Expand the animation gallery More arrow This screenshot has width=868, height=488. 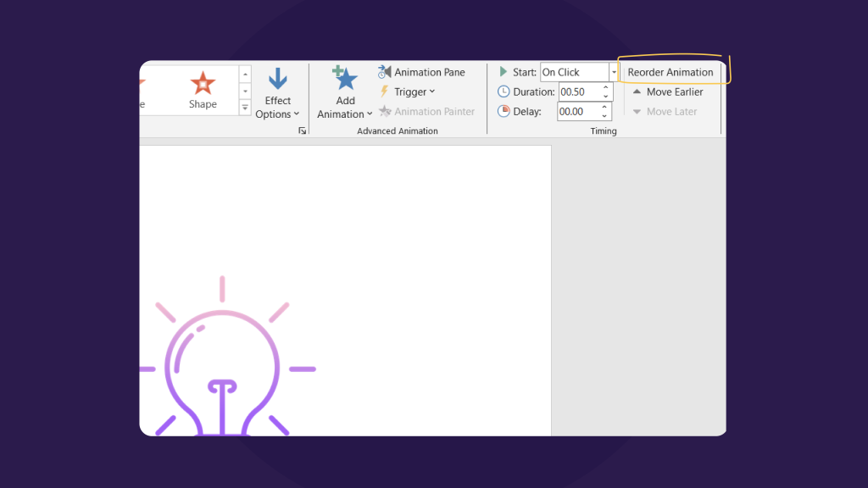[x=245, y=106]
